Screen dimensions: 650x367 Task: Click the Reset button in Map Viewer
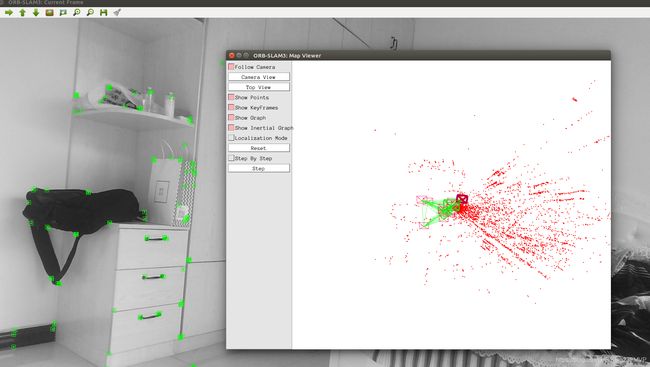click(259, 148)
